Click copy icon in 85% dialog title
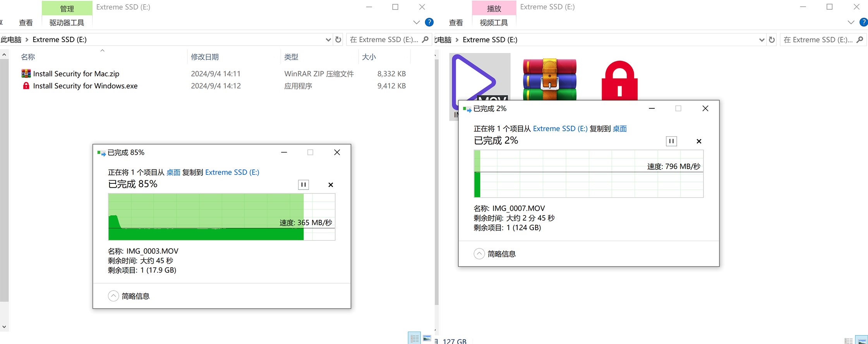Image resolution: width=868 pixels, height=344 pixels. click(101, 153)
